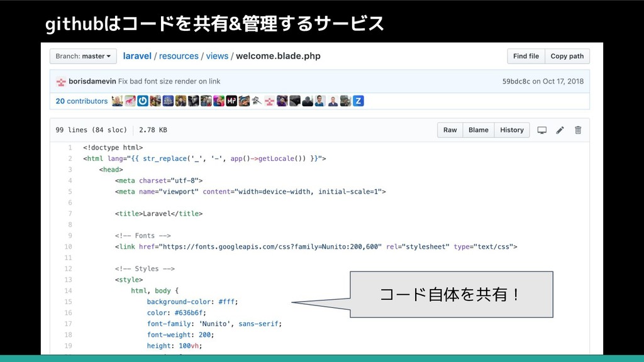The height and width of the screenshot is (362, 644).
Task: Click the blue Z contributor avatar
Action: tap(358, 101)
